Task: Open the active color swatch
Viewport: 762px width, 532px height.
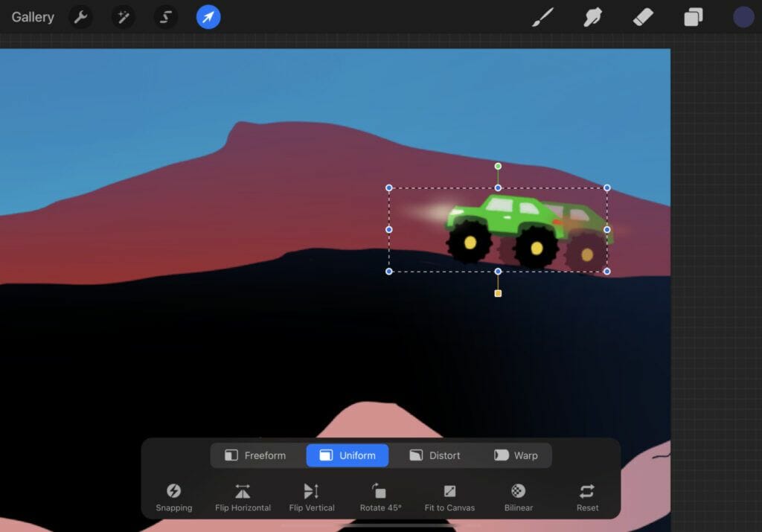Action: click(x=743, y=17)
